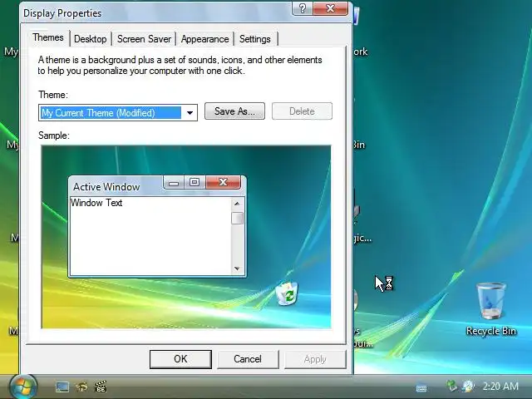The image size is (532, 399).
Task: Click the Apply button
Action: coord(315,359)
